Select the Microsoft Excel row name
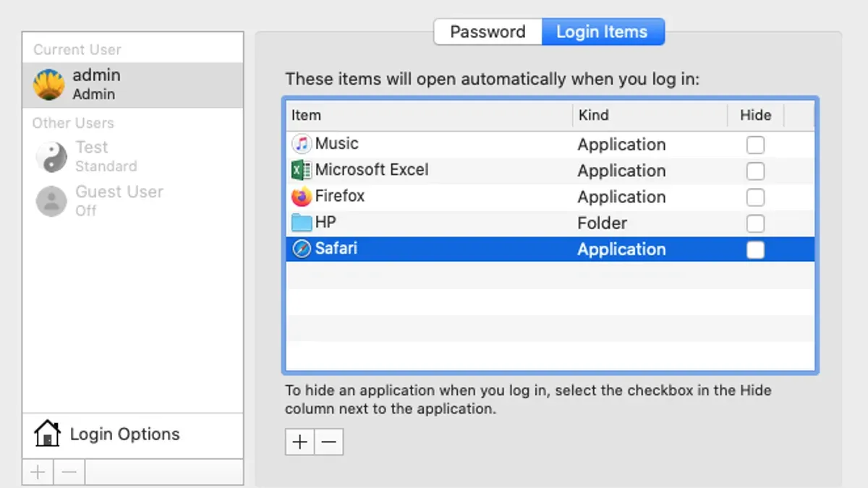The width and height of the screenshot is (868, 488). [x=372, y=170]
